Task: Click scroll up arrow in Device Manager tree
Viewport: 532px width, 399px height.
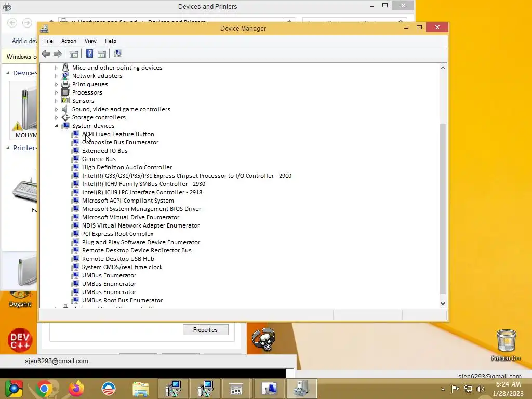Action: (x=443, y=68)
